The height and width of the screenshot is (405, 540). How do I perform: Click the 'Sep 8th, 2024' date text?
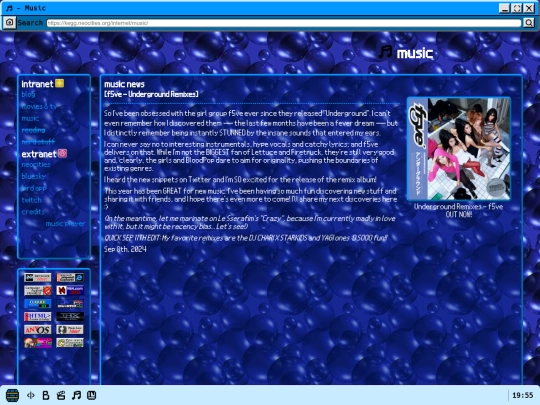pyautogui.click(x=125, y=249)
